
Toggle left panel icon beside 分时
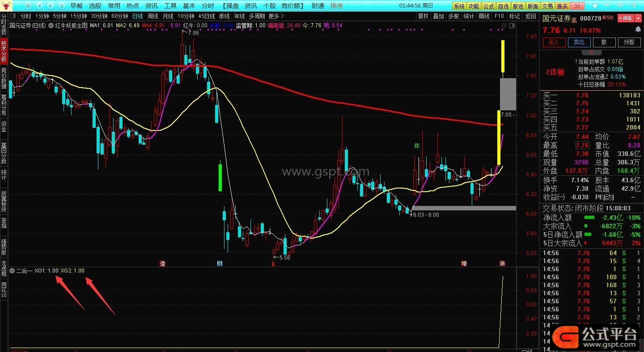coord(12,16)
